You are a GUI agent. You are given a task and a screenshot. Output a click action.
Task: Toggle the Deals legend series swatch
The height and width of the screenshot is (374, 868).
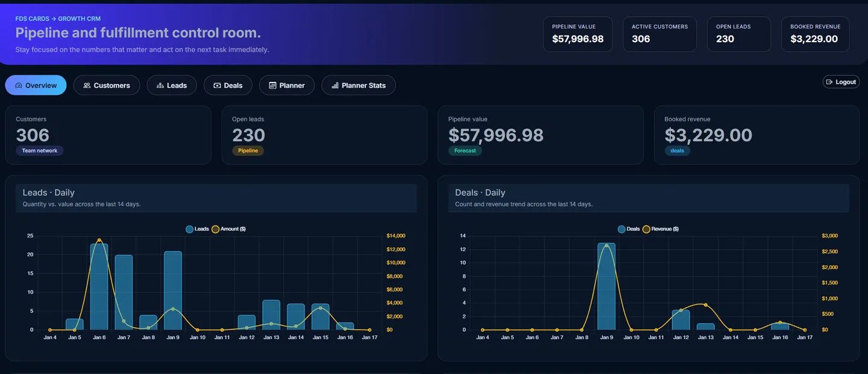point(622,229)
